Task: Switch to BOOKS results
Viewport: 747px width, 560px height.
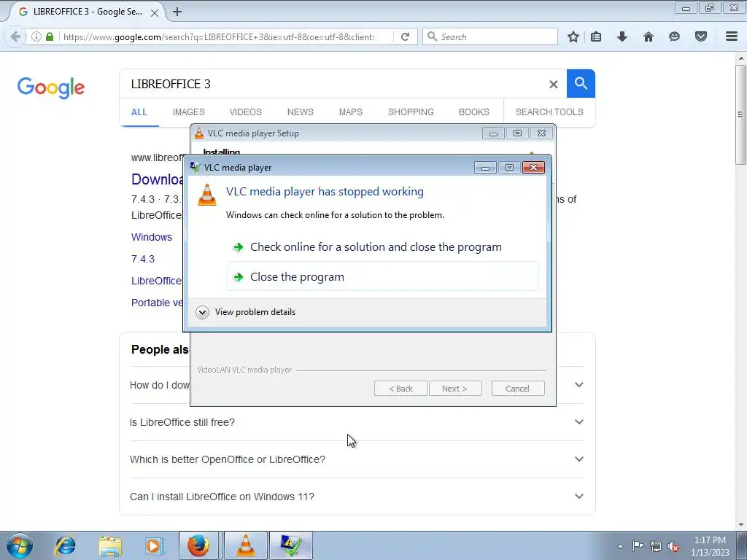Action: [x=474, y=112]
